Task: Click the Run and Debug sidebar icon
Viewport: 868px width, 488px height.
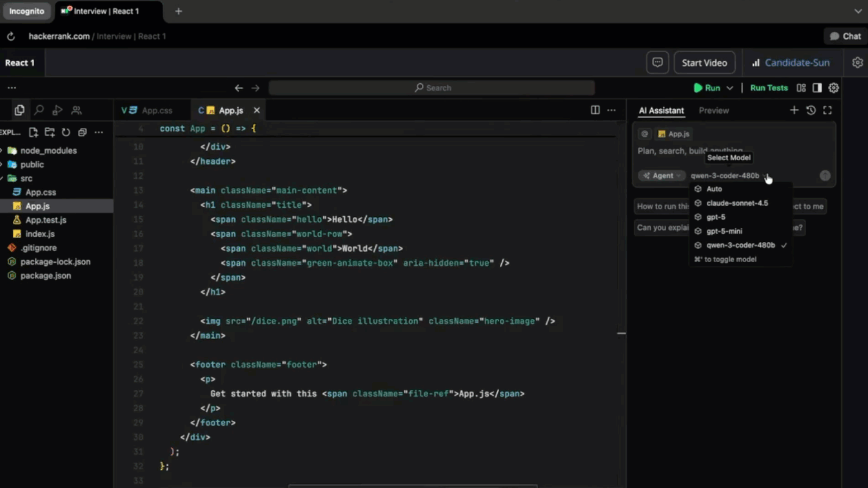Action: click(57, 110)
